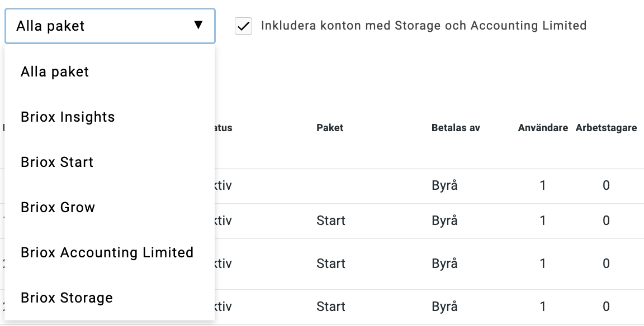The height and width of the screenshot is (326, 644).
Task: Select Briox Start package option
Action: pyautogui.click(x=109, y=162)
